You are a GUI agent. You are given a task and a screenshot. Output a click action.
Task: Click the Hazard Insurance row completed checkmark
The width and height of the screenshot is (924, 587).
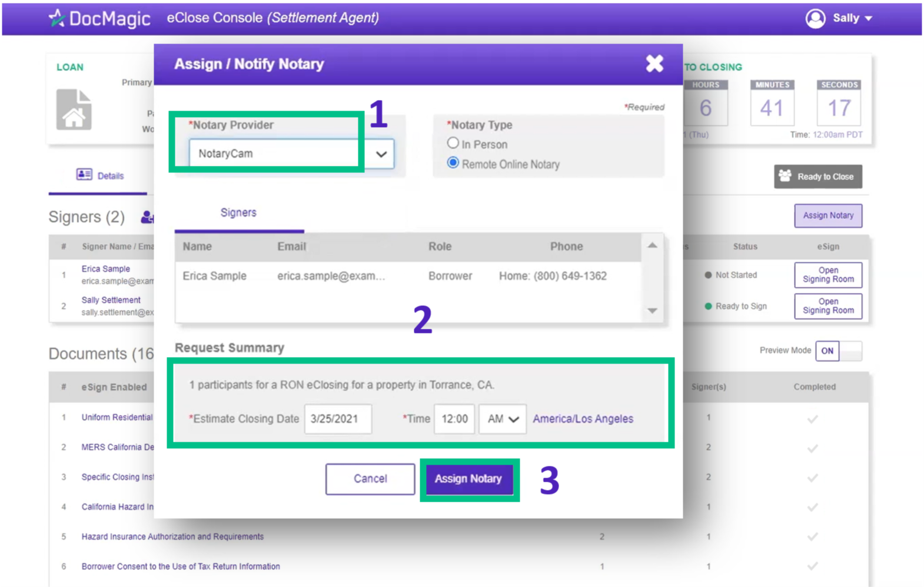(x=813, y=536)
